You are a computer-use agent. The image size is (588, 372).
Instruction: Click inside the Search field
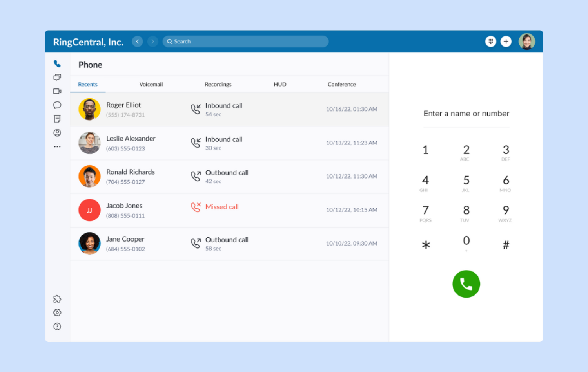(245, 41)
